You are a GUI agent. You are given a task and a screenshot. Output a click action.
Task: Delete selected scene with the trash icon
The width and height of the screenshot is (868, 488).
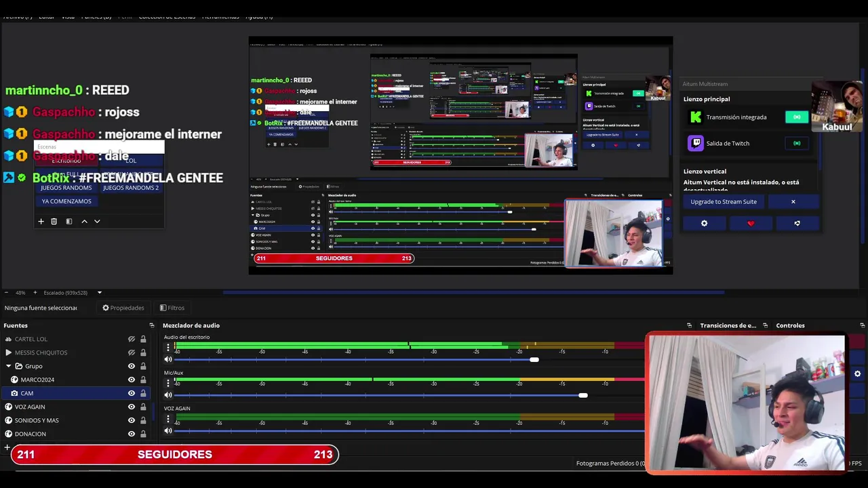[54, 222]
